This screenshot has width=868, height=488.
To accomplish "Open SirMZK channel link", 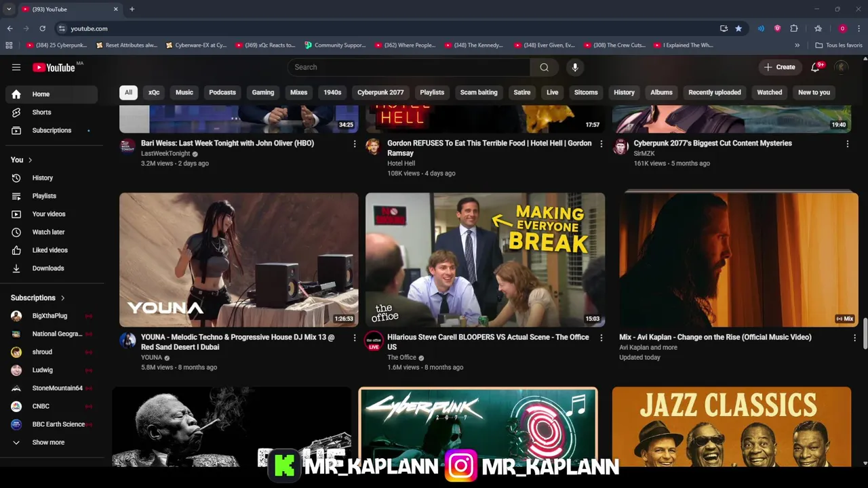I will click(x=644, y=154).
